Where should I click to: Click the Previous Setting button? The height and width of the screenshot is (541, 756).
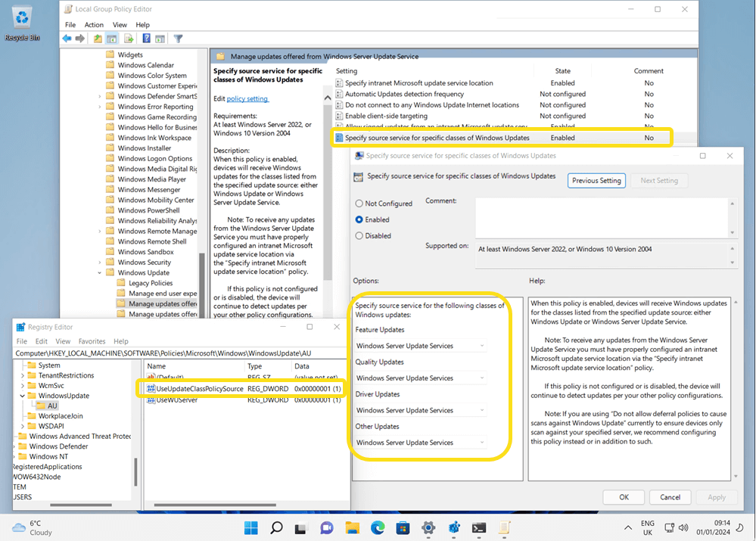point(596,180)
